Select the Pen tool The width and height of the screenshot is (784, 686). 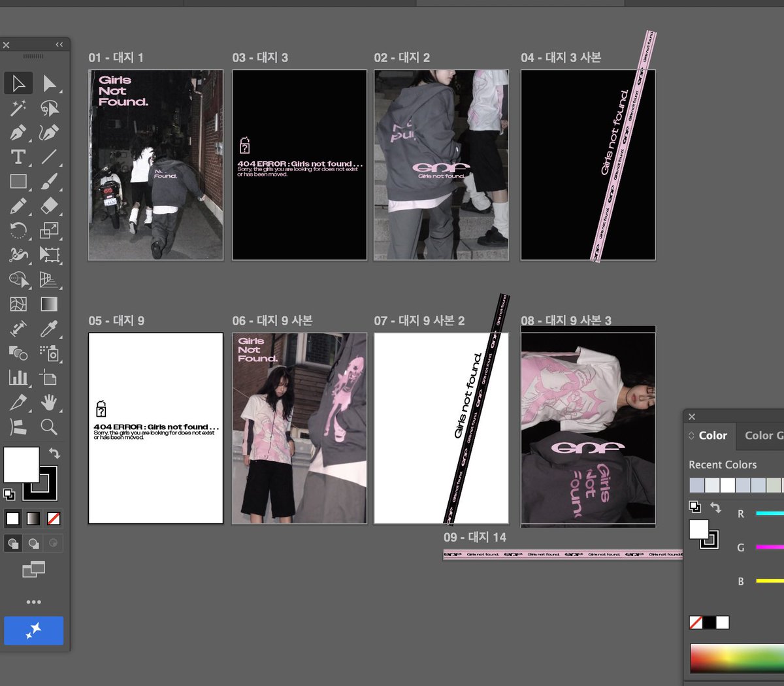[x=18, y=133]
